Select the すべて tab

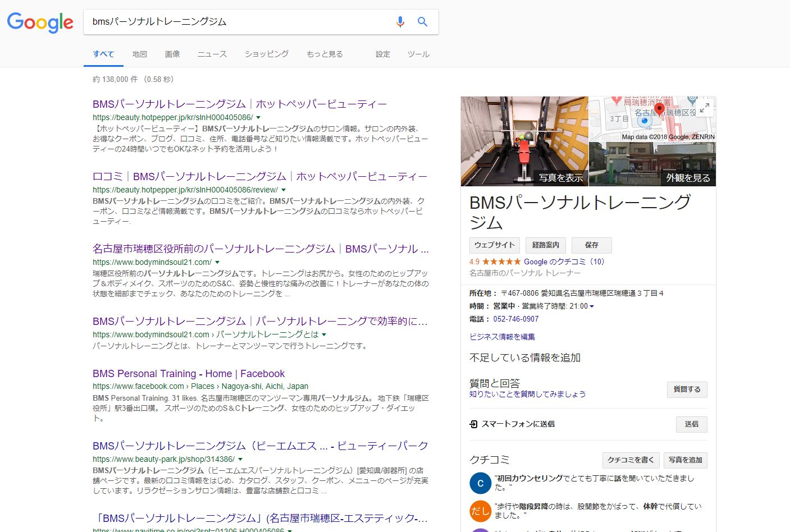pos(103,54)
